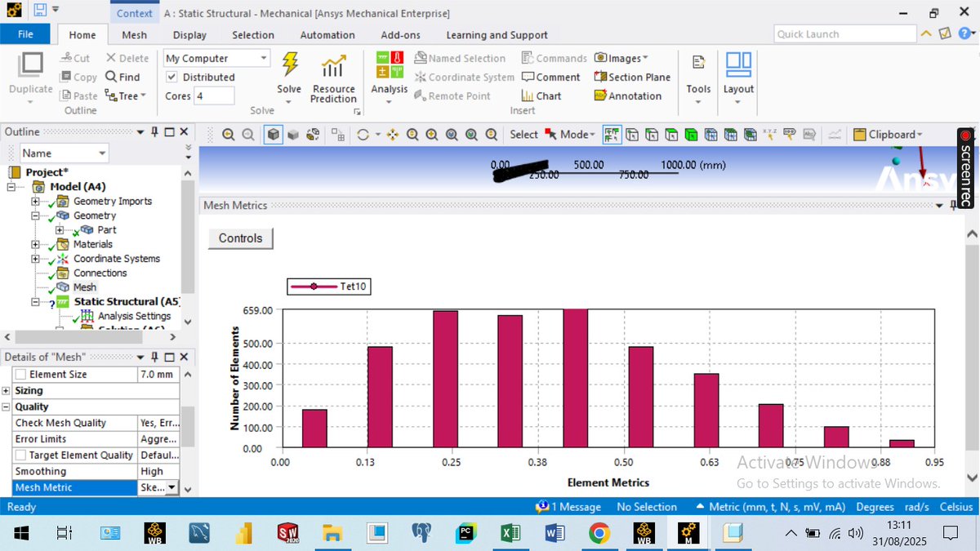Open the SolidWorks 2020 taskbar app
980x551 pixels.
(287, 533)
